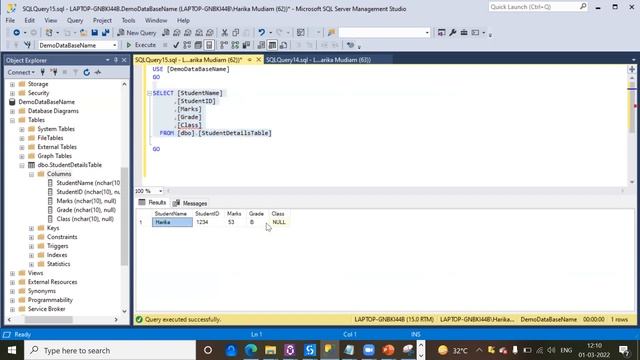640x360 pixels.
Task: Open the File menu
Action: pos(10,20)
